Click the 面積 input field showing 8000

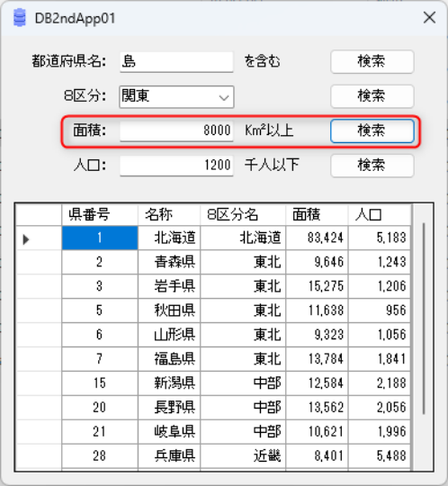click(176, 130)
